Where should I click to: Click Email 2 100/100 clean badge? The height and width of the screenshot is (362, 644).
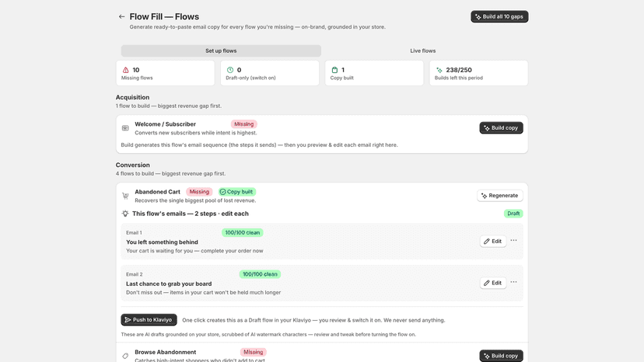(260, 274)
